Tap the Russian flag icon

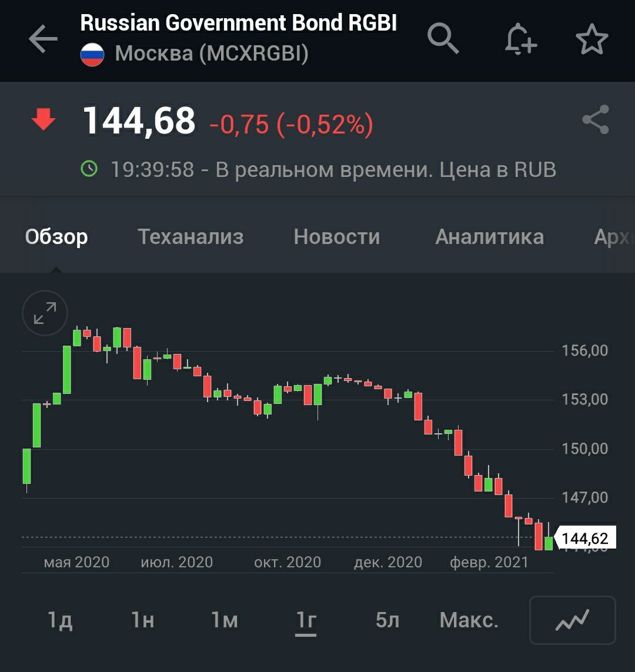point(92,54)
